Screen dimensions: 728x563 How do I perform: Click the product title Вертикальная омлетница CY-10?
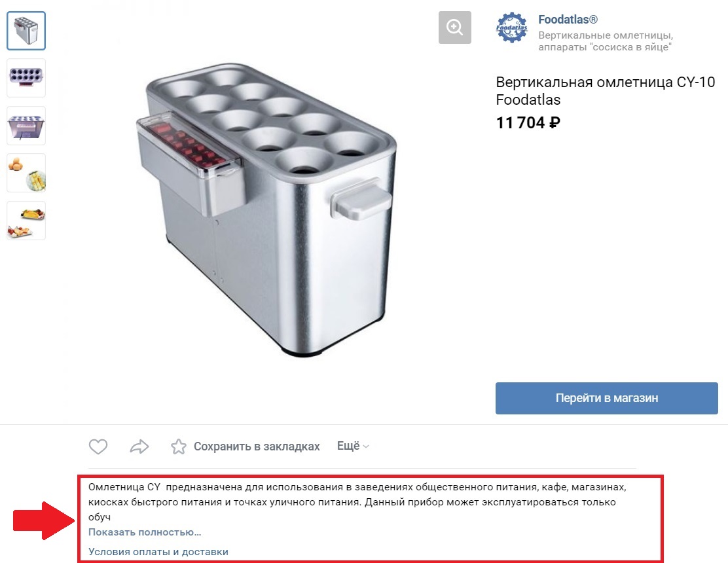click(x=605, y=82)
